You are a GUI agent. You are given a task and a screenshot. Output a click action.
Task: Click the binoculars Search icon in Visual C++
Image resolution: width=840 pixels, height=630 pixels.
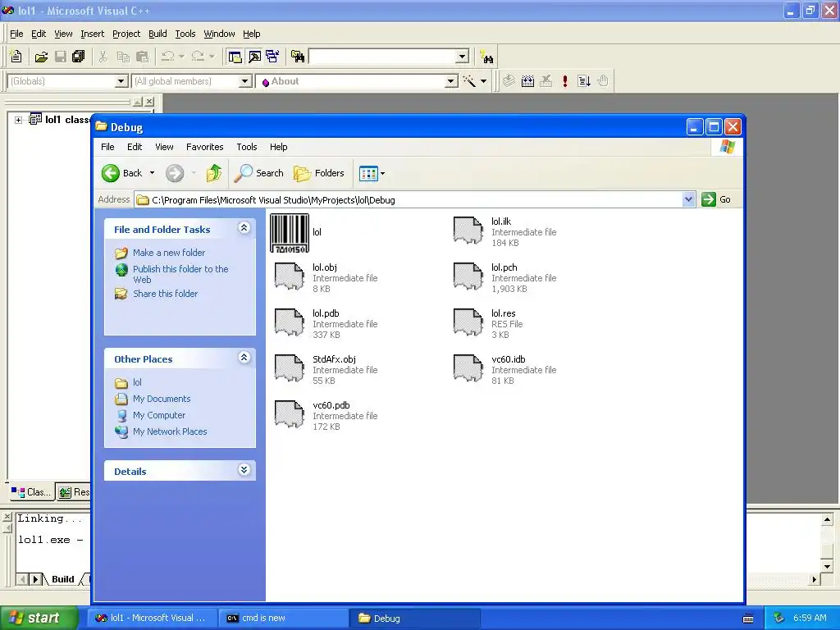[x=487, y=57]
